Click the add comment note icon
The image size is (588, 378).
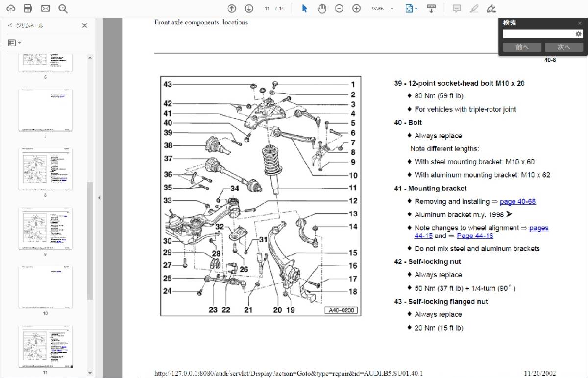point(457,8)
